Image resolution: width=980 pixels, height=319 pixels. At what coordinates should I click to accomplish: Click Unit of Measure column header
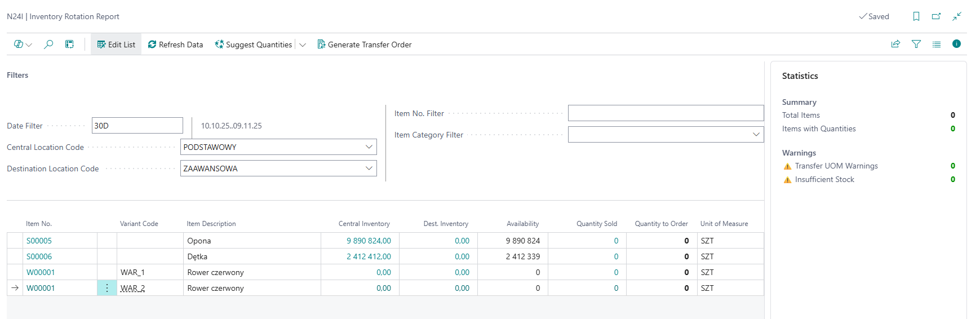[724, 224]
